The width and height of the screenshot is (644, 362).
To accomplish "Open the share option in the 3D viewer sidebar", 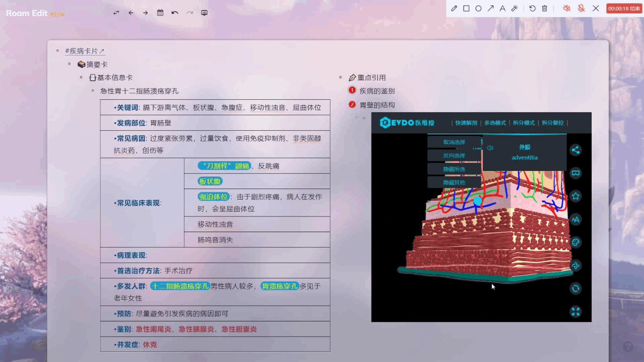I will coord(576,150).
